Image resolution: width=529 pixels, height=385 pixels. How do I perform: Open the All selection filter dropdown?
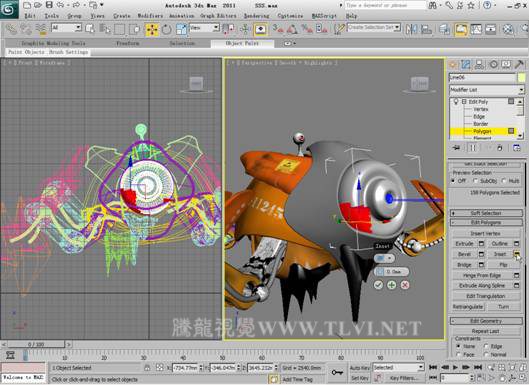(66, 28)
